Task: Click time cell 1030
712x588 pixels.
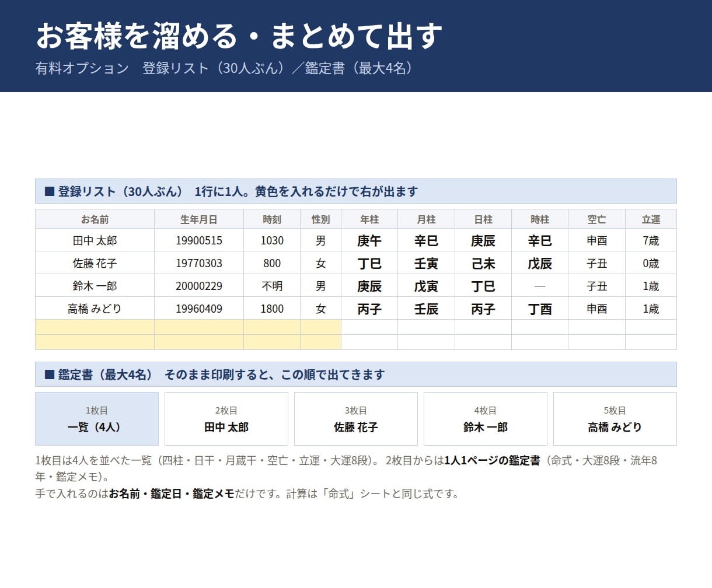Action: [x=272, y=240]
